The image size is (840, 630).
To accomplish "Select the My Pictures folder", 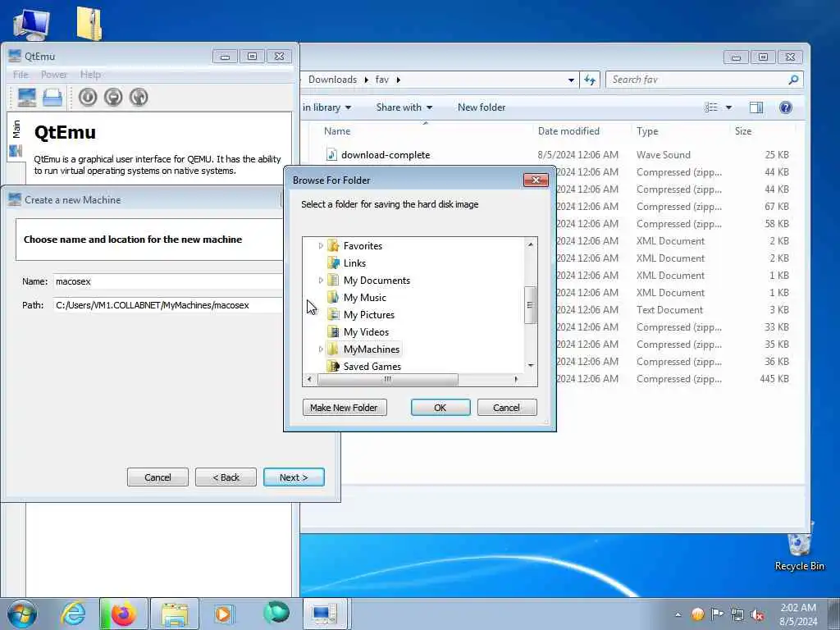I will [368, 314].
